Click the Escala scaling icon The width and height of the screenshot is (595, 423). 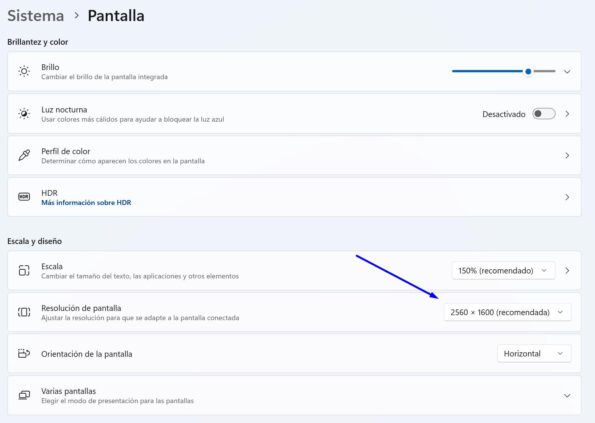(24, 270)
